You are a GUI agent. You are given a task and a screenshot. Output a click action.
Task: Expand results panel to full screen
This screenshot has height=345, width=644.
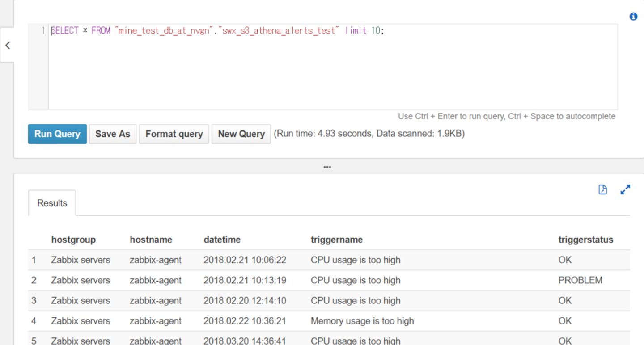pyautogui.click(x=625, y=189)
